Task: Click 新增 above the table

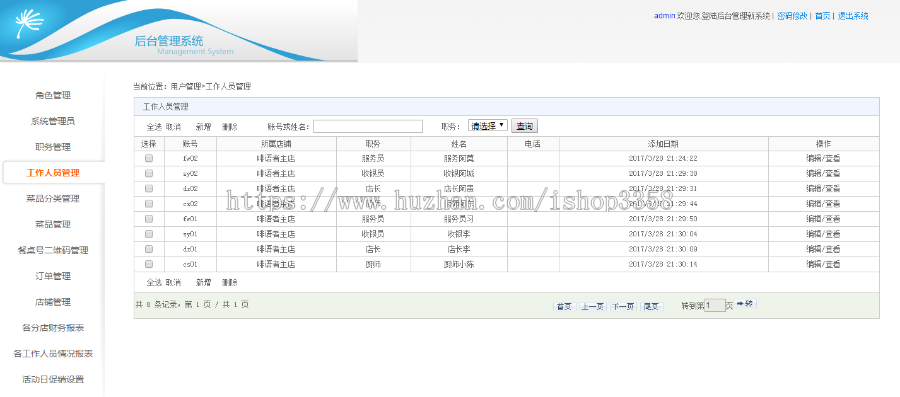Action: 203,126
